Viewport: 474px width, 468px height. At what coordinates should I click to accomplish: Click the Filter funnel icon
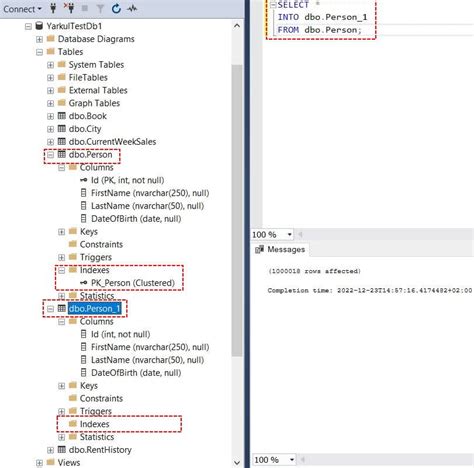[100, 9]
